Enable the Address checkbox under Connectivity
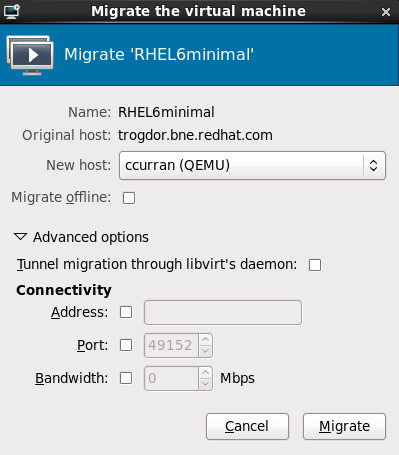The image size is (399, 455). pos(126,312)
